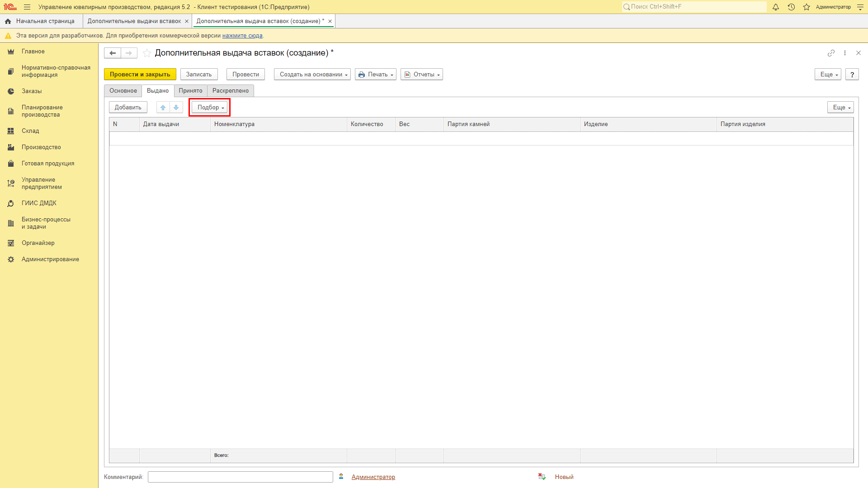The width and height of the screenshot is (868, 488).
Task: Open Нормативно-справочная информация section
Action: pyautogui.click(x=49, y=71)
